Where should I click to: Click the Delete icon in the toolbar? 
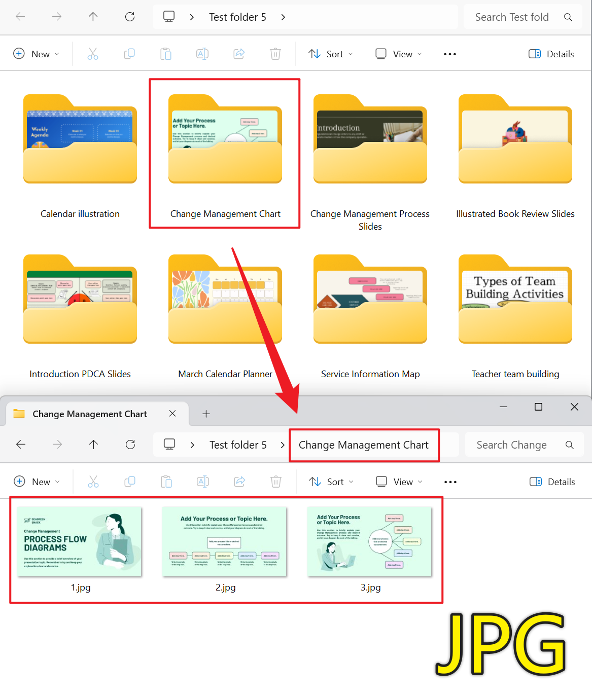(275, 54)
